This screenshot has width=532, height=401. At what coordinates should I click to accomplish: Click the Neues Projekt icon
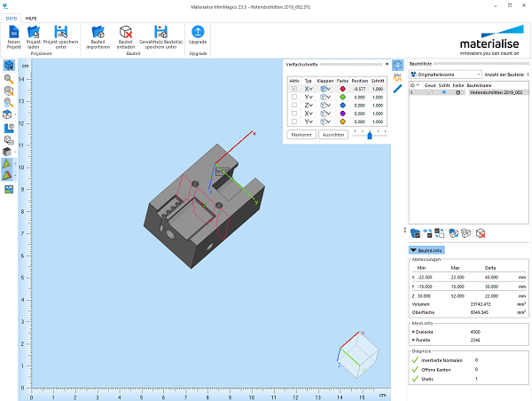pos(13,32)
